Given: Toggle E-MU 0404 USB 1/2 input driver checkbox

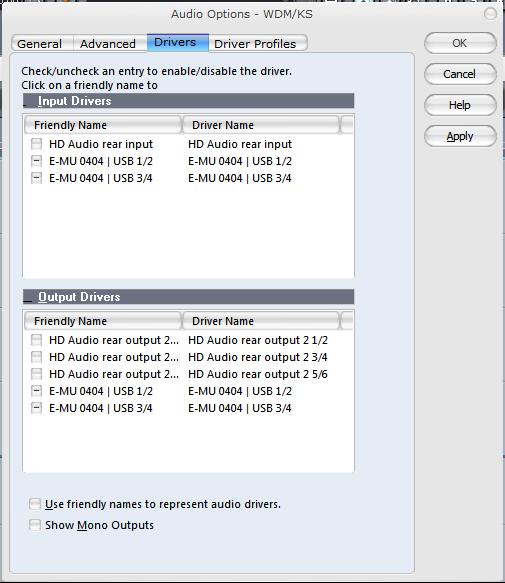Looking at the screenshot, I should tap(36, 161).
